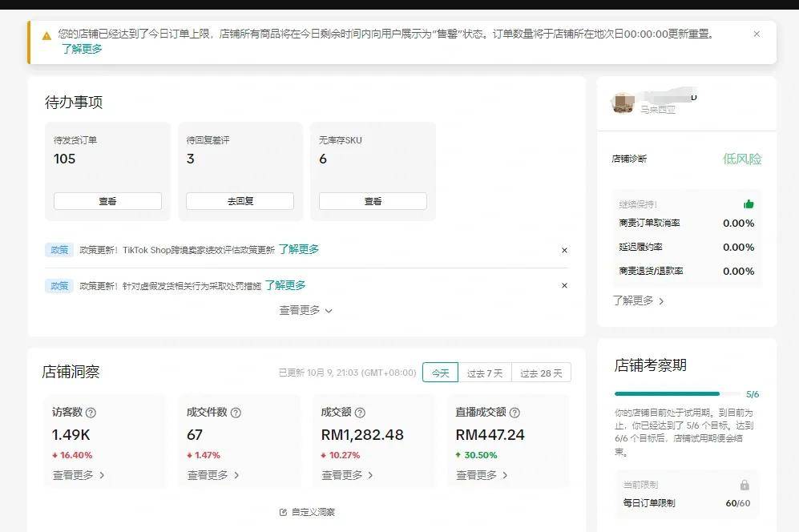Click 去回复 button under 待回复差评
The height and width of the screenshot is (532, 799).
click(x=240, y=201)
